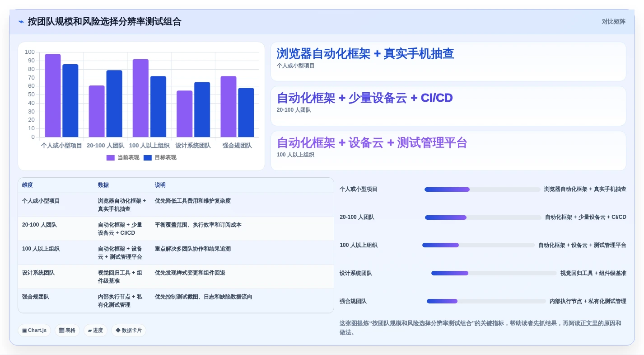Select the 自动化框架 + 设备云 + 测试管理平台 card title

tap(372, 143)
